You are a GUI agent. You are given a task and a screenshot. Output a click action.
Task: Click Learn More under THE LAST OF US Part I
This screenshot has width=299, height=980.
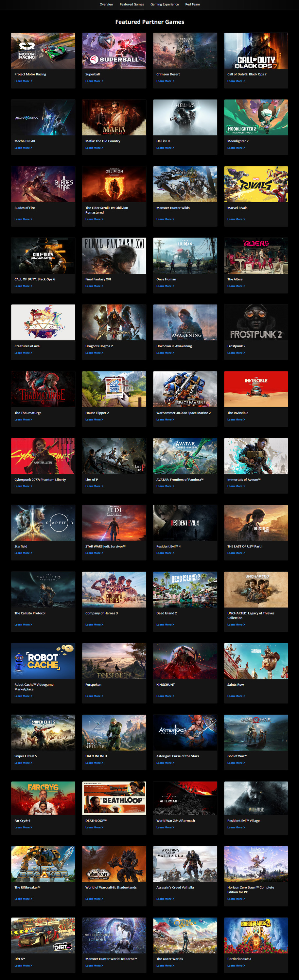pyautogui.click(x=236, y=553)
